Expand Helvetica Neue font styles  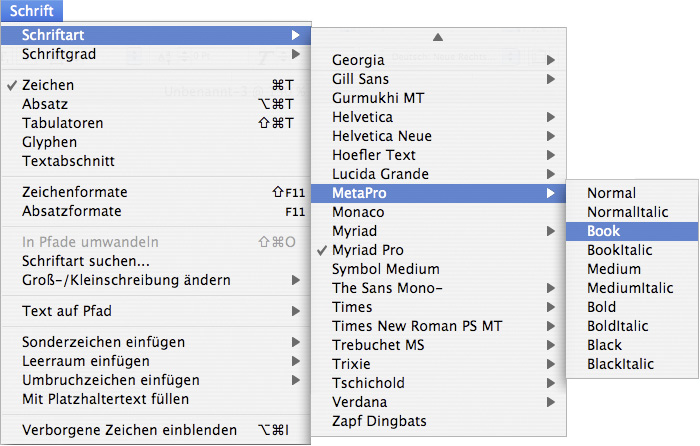(x=439, y=136)
